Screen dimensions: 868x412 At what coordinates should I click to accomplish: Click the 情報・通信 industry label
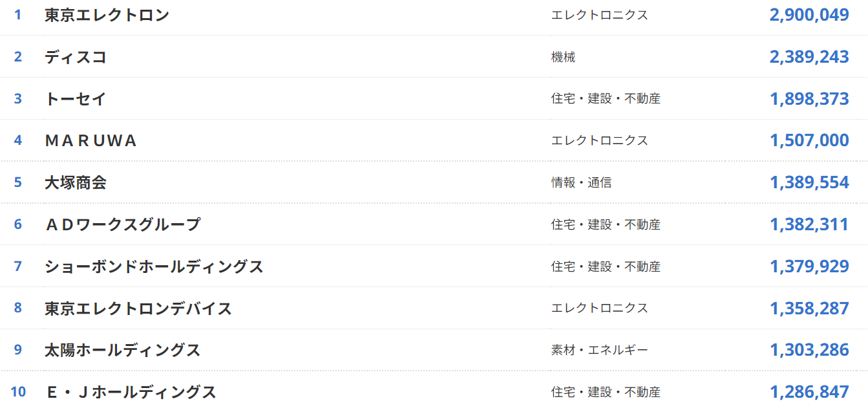tap(581, 182)
